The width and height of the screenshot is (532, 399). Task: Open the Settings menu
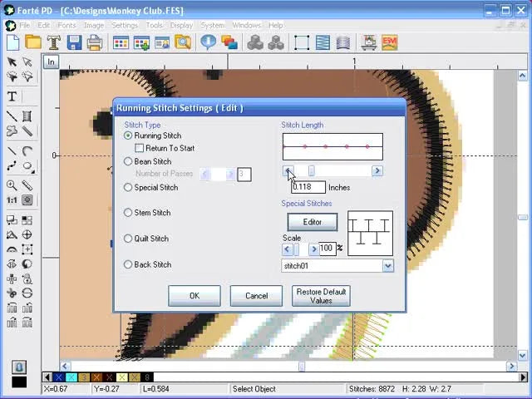pos(124,25)
